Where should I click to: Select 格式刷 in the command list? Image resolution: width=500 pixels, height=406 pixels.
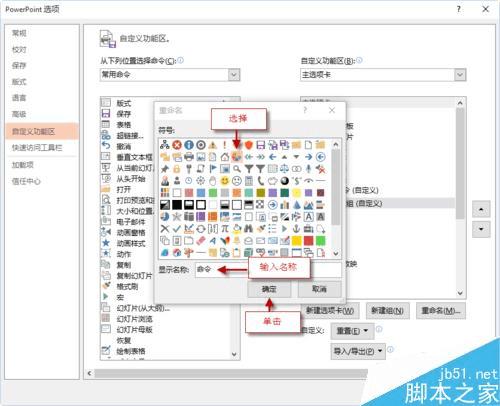[127, 286]
